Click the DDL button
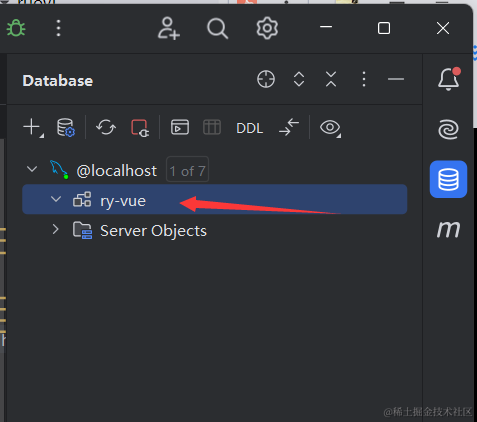This screenshot has width=477, height=422. (x=249, y=128)
